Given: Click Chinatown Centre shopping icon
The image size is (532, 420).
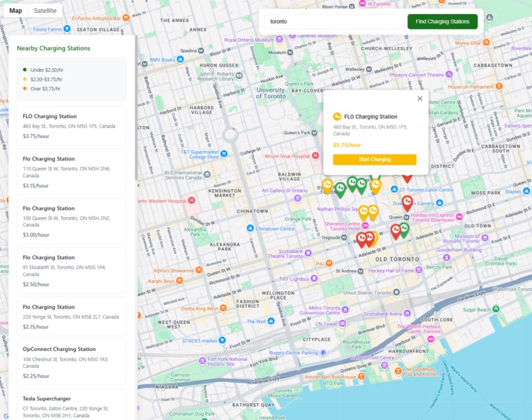Looking at the screenshot, I should pyautogui.click(x=251, y=228).
